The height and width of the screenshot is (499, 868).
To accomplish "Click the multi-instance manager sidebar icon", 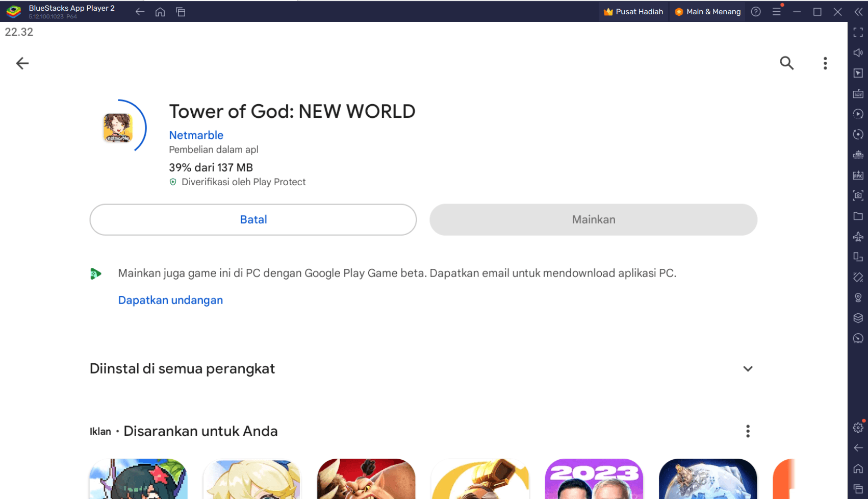I will (858, 257).
